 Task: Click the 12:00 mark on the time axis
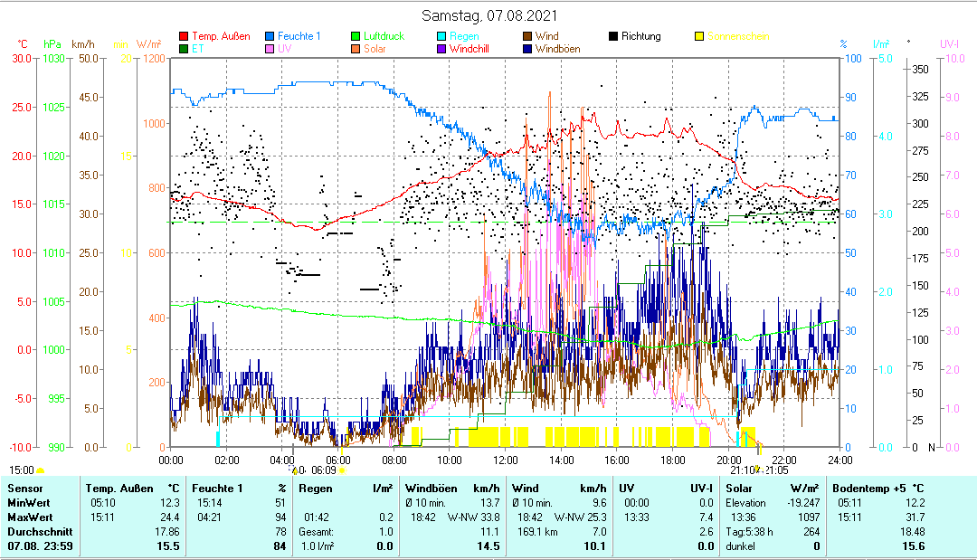point(505,460)
